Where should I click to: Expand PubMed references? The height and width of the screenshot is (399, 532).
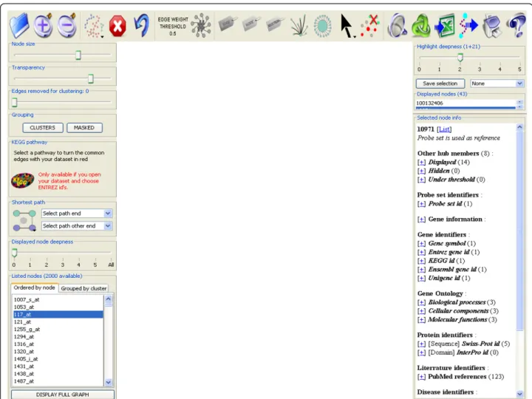[x=421, y=377]
